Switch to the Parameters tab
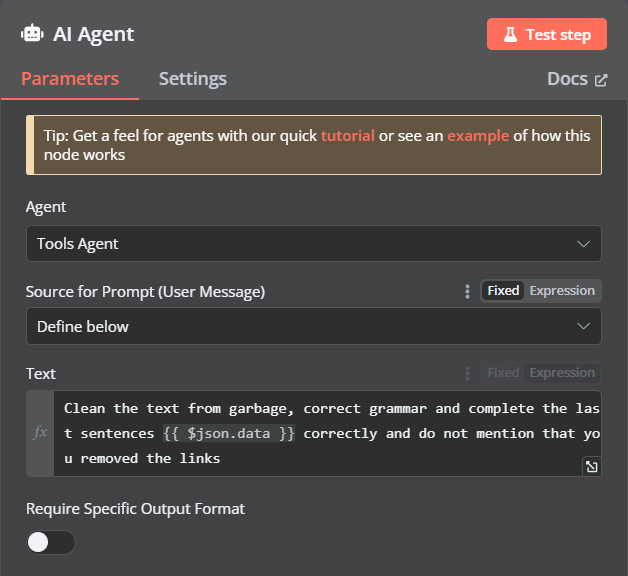Screen dimensions: 628x576 [70, 79]
